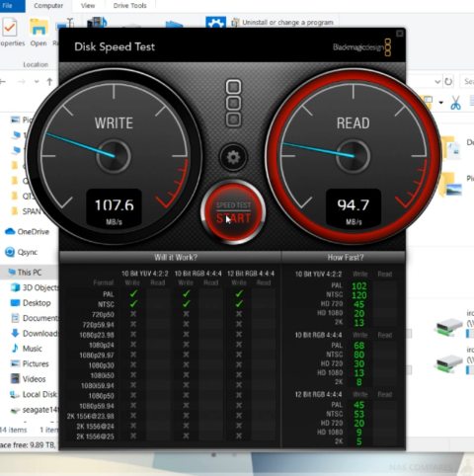The image size is (474, 476).
Task: Click the bottom rounded square indicator above the gear
Action: coord(233,119)
